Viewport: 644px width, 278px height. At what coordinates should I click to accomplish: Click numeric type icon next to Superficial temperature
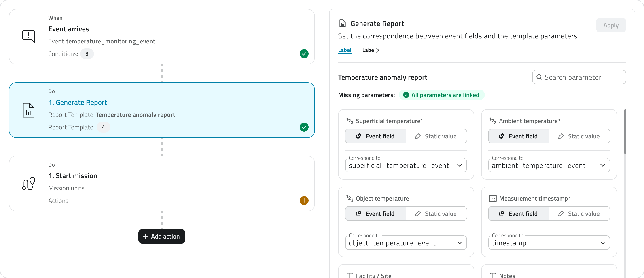click(x=350, y=121)
